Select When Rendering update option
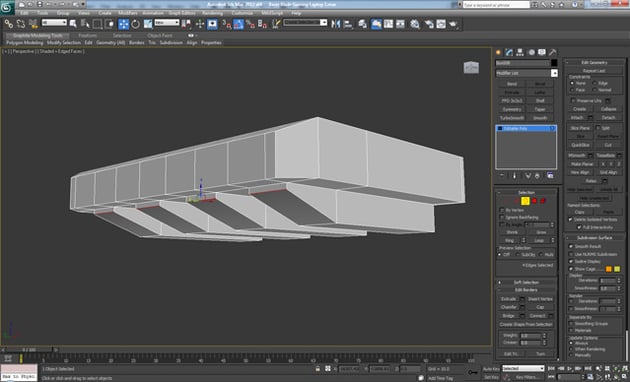The width and height of the screenshot is (630, 382). click(571, 349)
